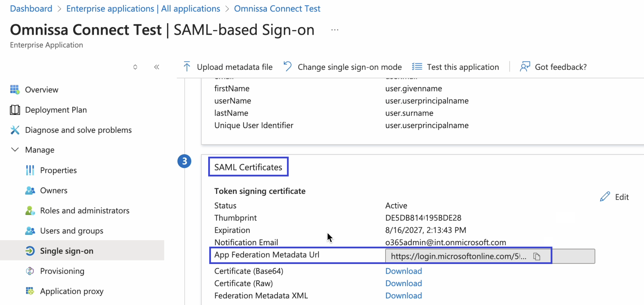The width and height of the screenshot is (644, 305).
Task: Click the firstName claim row
Action: (x=232, y=89)
